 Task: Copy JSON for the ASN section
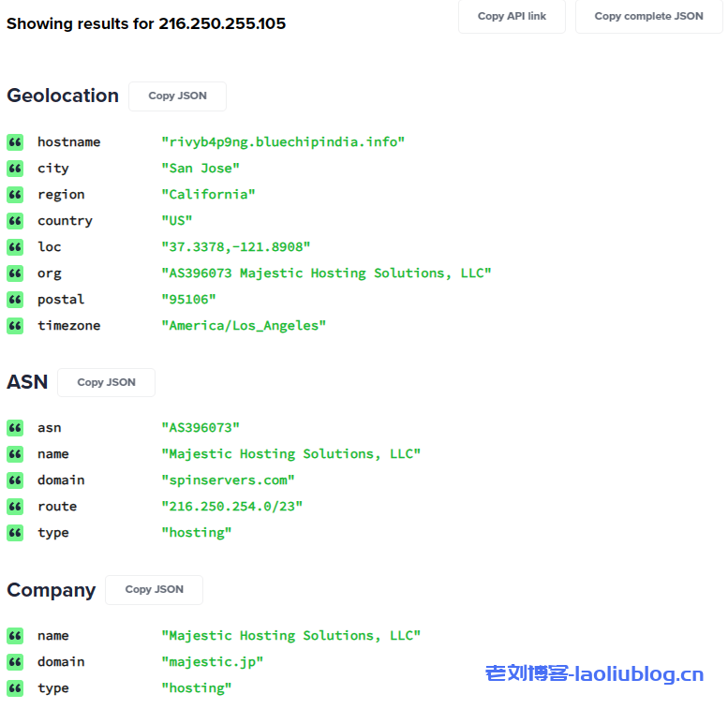(106, 383)
